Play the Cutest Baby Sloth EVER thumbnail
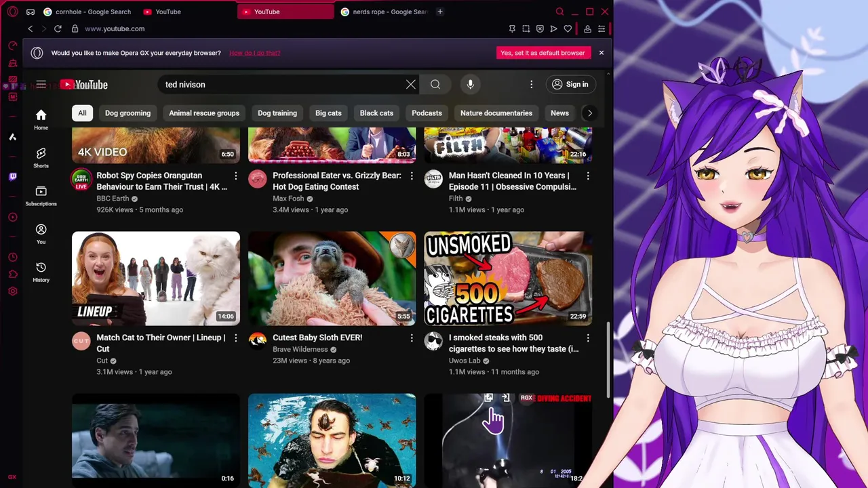This screenshot has height=488, width=868. [332, 279]
